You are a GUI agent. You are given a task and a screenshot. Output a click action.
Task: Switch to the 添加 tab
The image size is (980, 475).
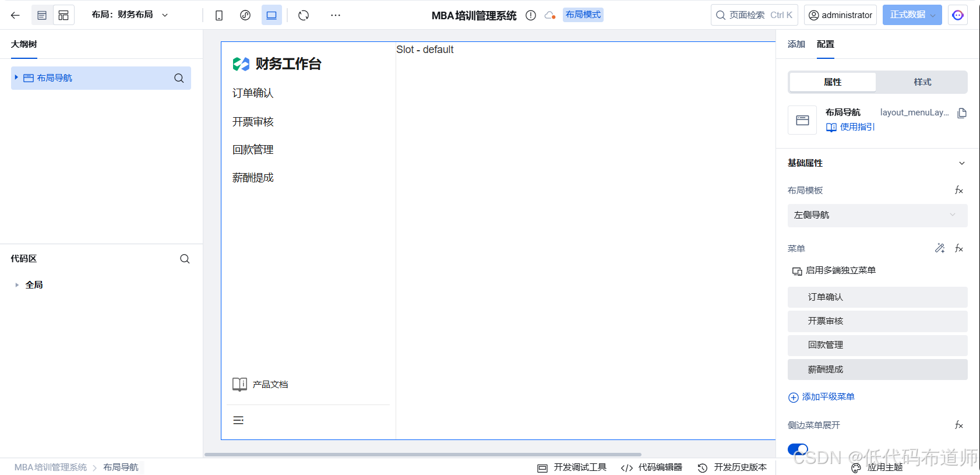(796, 44)
